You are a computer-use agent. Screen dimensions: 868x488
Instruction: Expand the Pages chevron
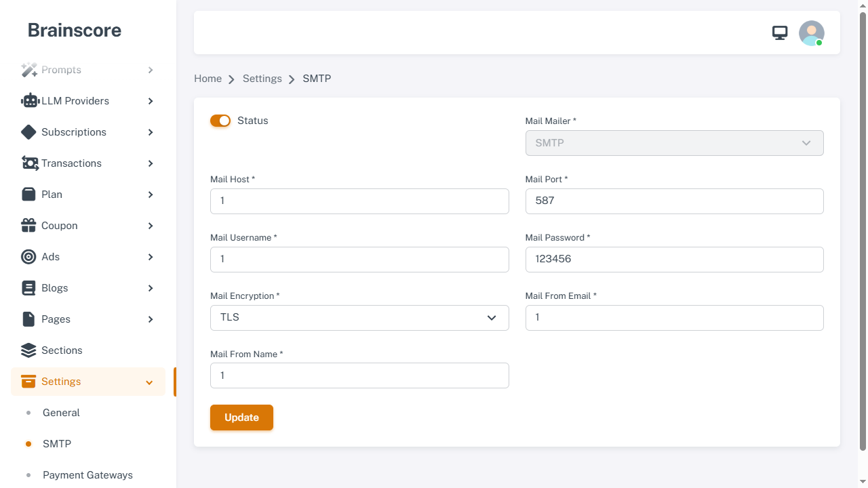(x=151, y=319)
